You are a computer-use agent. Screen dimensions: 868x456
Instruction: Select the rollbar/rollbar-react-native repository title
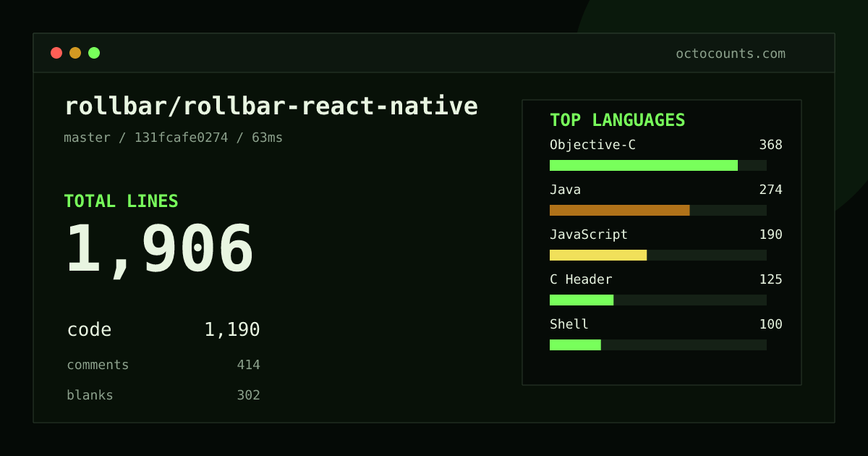(271, 106)
